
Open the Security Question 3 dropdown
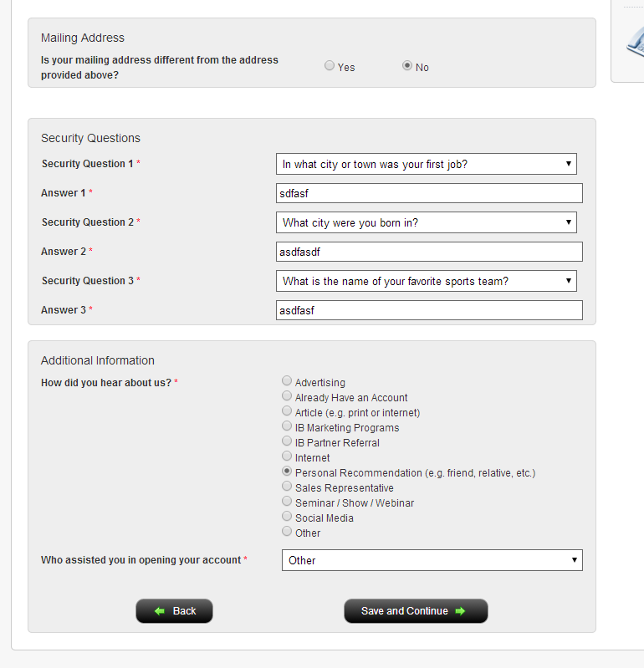click(x=427, y=281)
